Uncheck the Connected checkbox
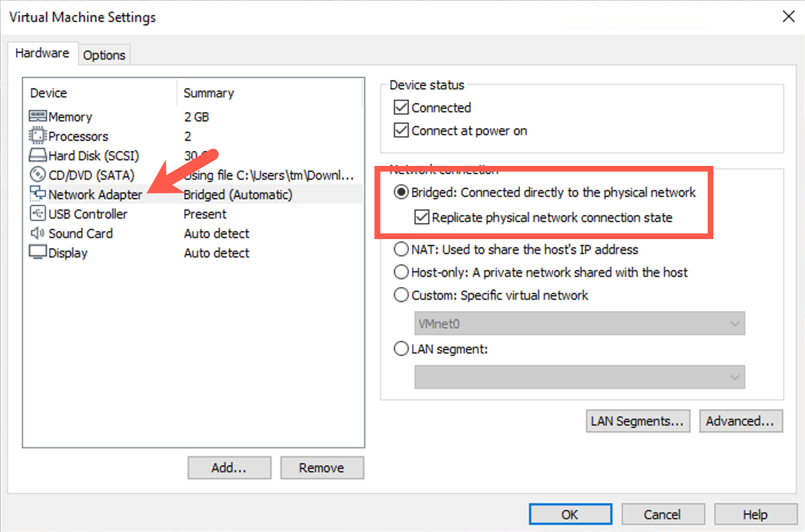The width and height of the screenshot is (805, 532). click(x=401, y=107)
